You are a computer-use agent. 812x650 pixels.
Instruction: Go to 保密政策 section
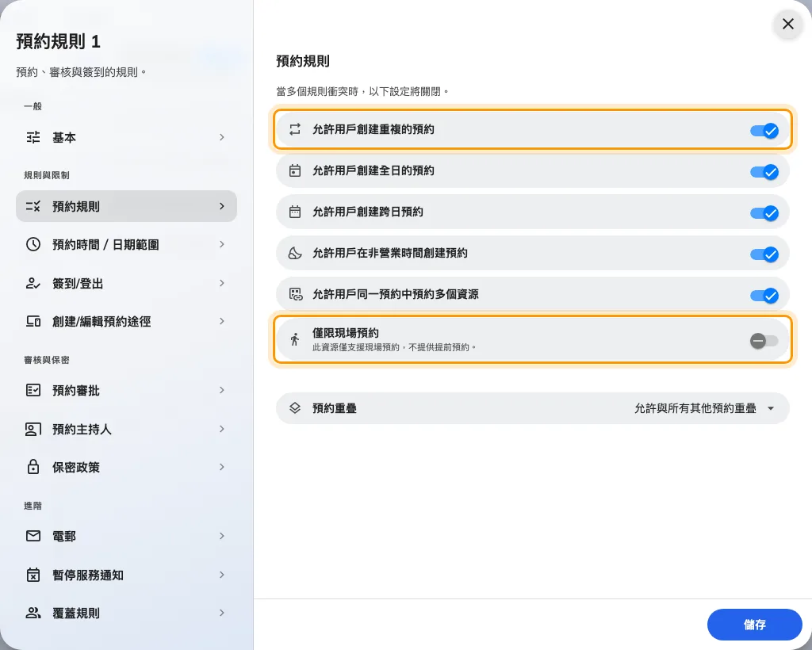126,467
